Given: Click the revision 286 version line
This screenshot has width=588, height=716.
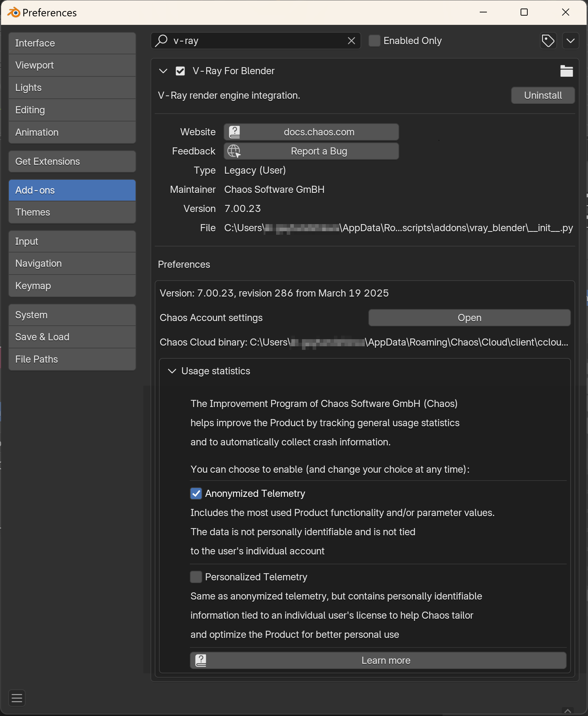Looking at the screenshot, I should pyautogui.click(x=274, y=293).
